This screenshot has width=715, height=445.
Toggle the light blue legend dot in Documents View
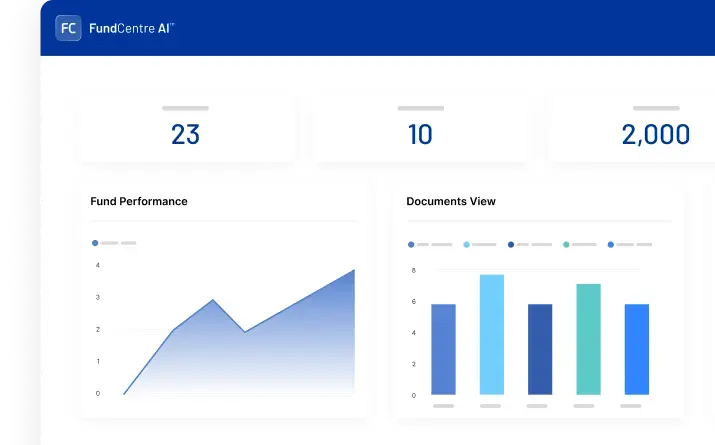click(x=466, y=245)
